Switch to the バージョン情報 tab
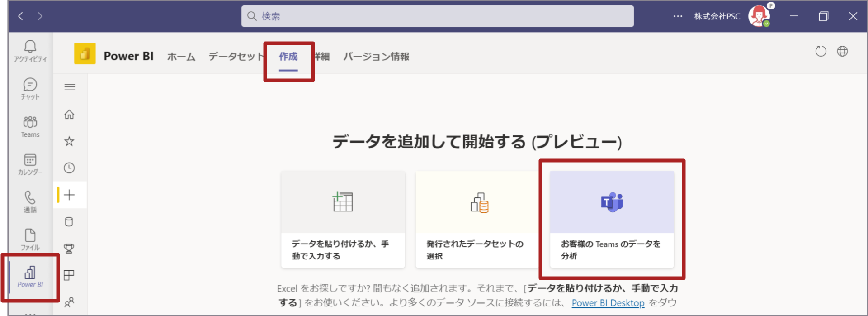The width and height of the screenshot is (868, 316). [x=376, y=57]
